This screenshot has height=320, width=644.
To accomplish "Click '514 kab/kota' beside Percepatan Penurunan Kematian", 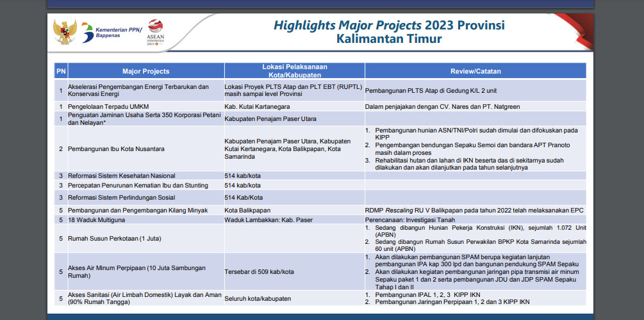I will (294, 186).
